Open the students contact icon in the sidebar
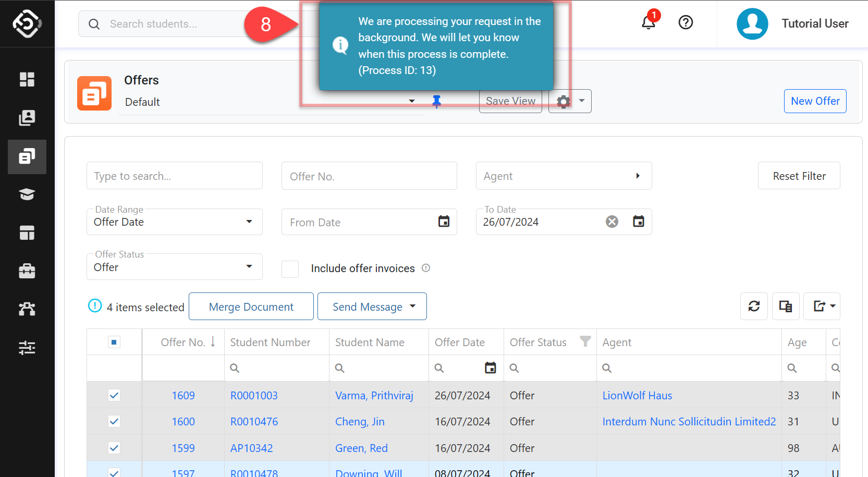Image resolution: width=868 pixels, height=477 pixels. point(27,118)
